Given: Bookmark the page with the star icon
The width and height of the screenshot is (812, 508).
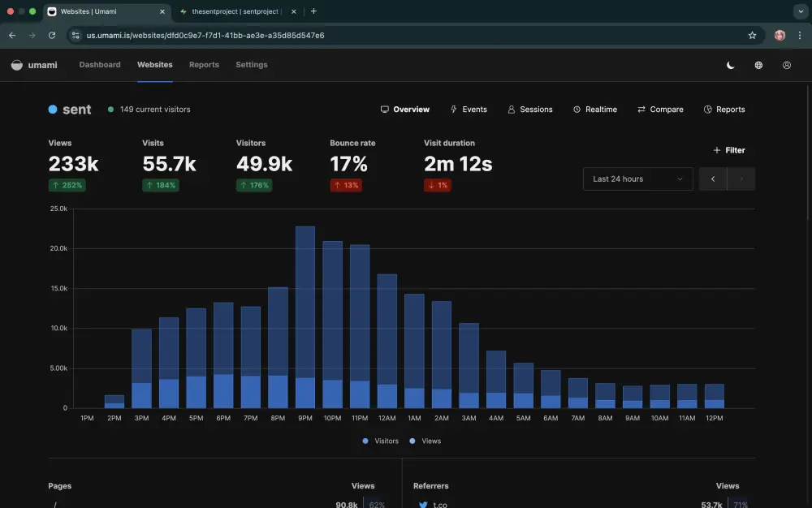Looking at the screenshot, I should point(752,36).
